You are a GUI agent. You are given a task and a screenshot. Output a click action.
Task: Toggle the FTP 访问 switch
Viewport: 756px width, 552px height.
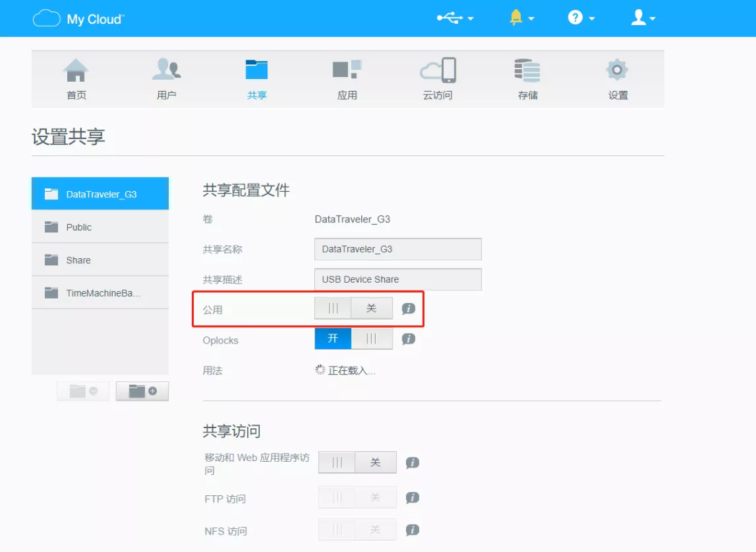pyautogui.click(x=357, y=497)
